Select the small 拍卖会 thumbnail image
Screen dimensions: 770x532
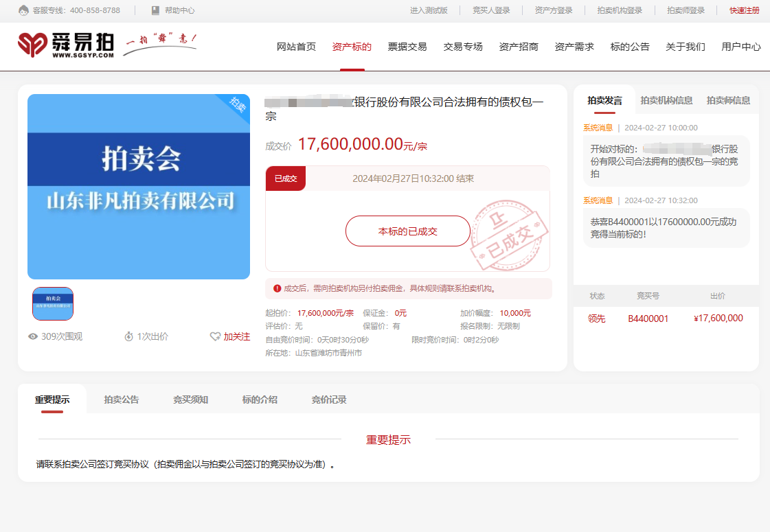point(53,304)
